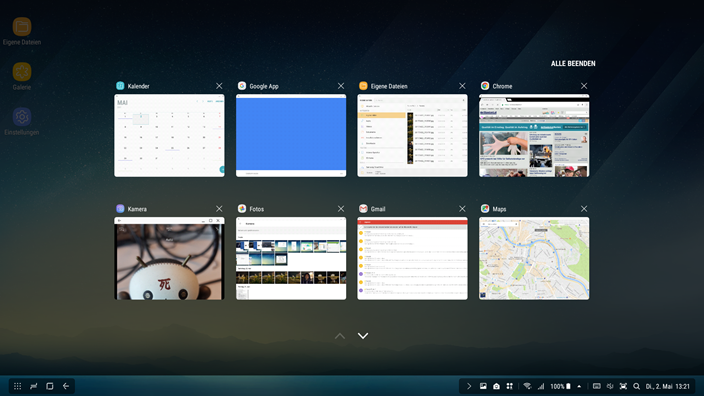The width and height of the screenshot is (704, 396).
Task: Close the Eigene Dateien recent card
Action: point(462,86)
